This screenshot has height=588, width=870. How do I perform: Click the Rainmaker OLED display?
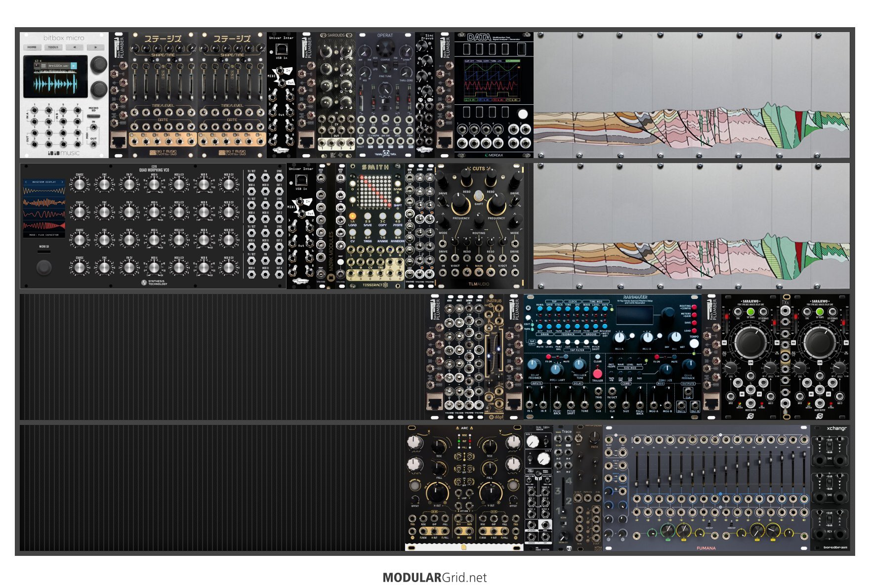[x=634, y=315]
